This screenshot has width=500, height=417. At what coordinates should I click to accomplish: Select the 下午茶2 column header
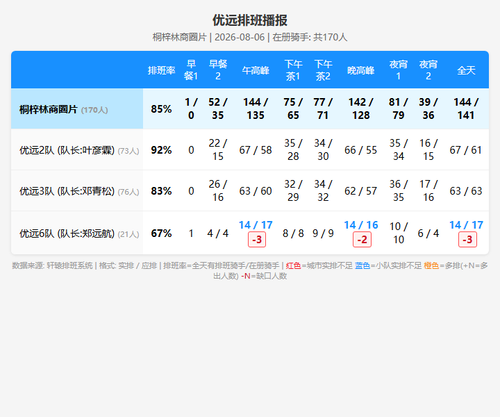323,70
